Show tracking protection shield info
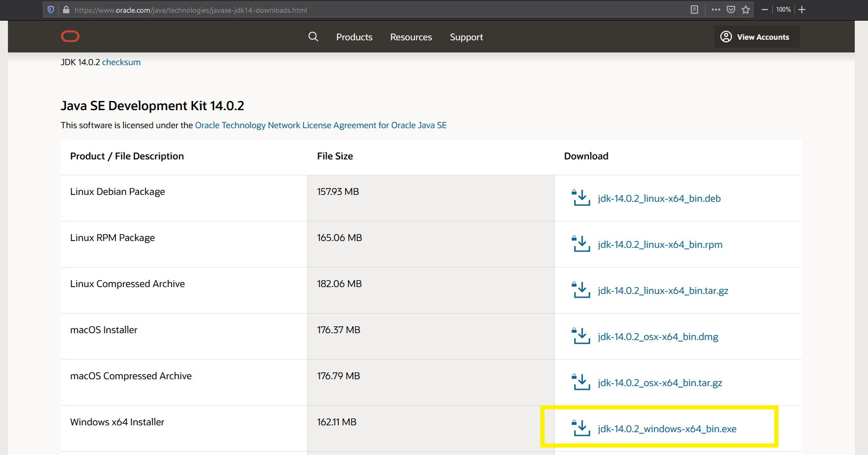This screenshot has width=868, height=455. coord(51,10)
